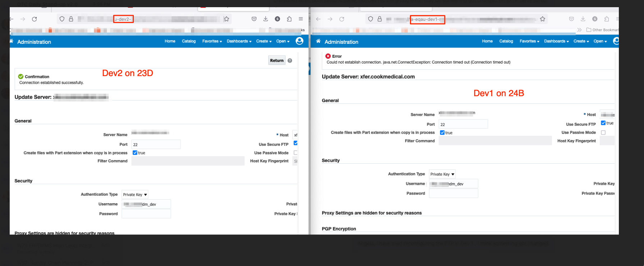This screenshot has width=644, height=266.
Task: Go back in right browser window
Action: (x=318, y=19)
